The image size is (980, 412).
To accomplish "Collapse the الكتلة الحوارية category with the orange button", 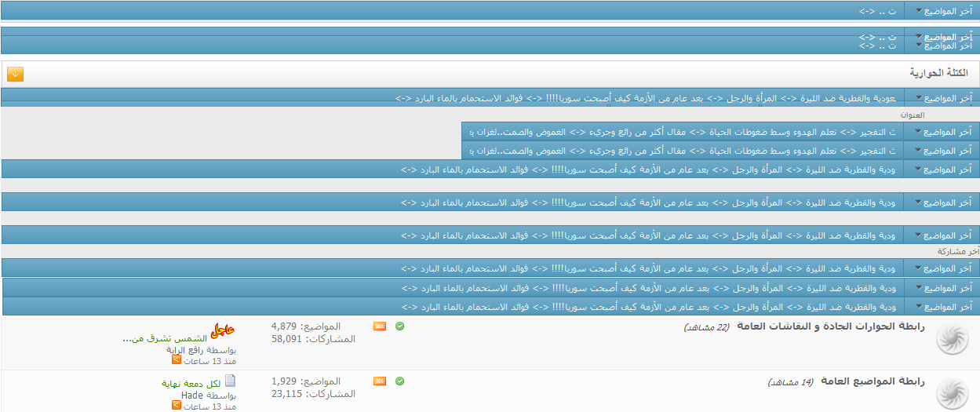I will (x=15, y=74).
